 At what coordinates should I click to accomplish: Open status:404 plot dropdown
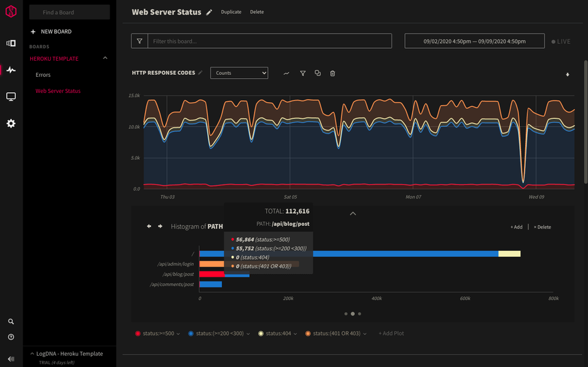[295, 334]
